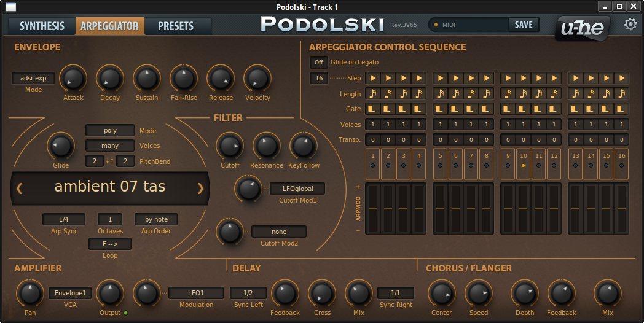The width and height of the screenshot is (644, 323).
Task: Click step 6 gate icon
Action: [x=456, y=109]
